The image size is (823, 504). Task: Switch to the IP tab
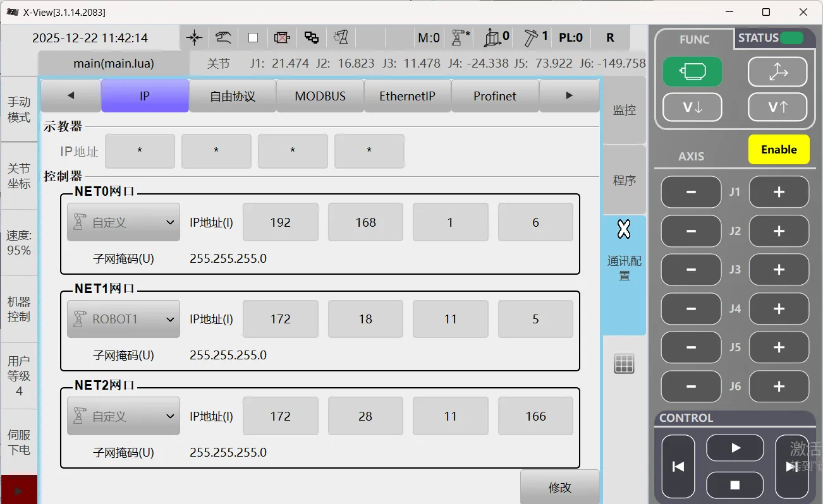click(145, 96)
